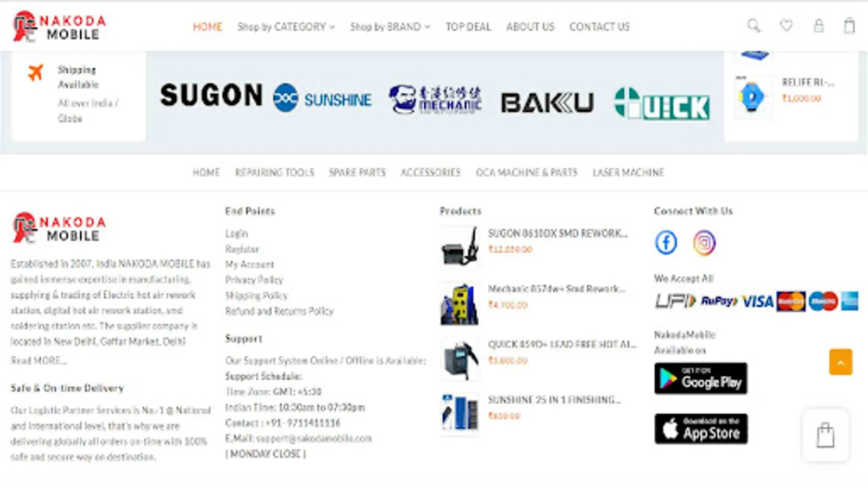Select LASER MACHINE in category bar
The width and height of the screenshot is (868, 488).
pos(628,172)
